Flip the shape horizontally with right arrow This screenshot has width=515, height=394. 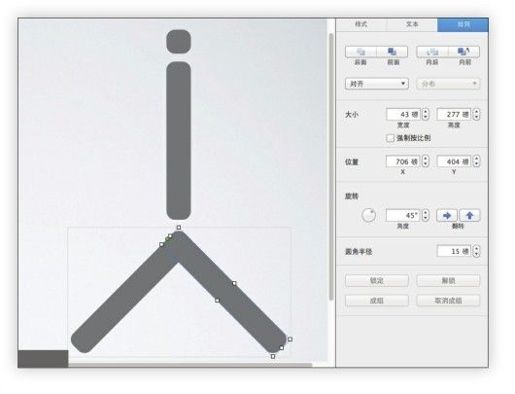(x=447, y=215)
